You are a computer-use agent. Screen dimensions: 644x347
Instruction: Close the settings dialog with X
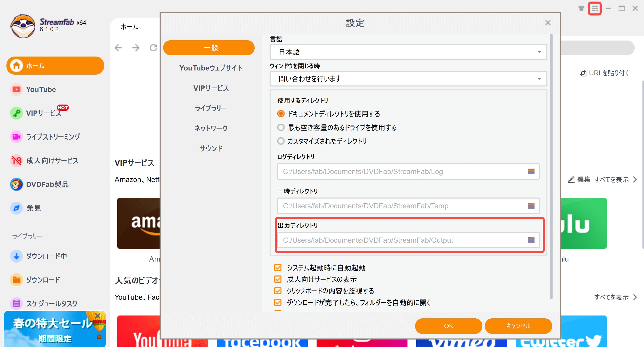click(548, 23)
